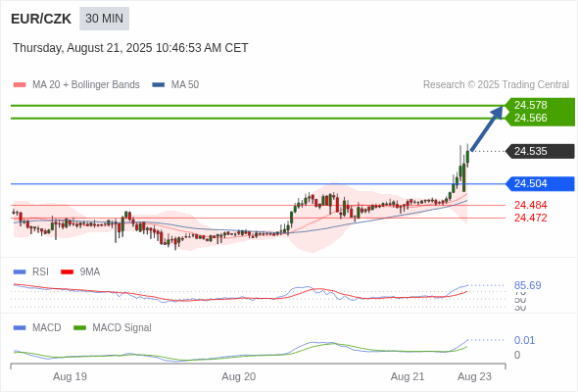
Task: Click the Research Trading Central copyright text
Action: [496, 85]
